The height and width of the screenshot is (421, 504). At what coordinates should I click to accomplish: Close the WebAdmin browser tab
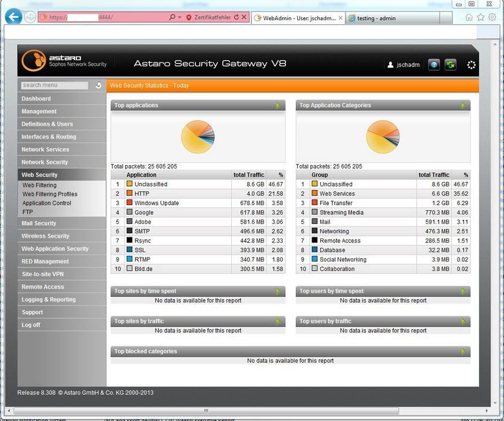pyautogui.click(x=340, y=18)
